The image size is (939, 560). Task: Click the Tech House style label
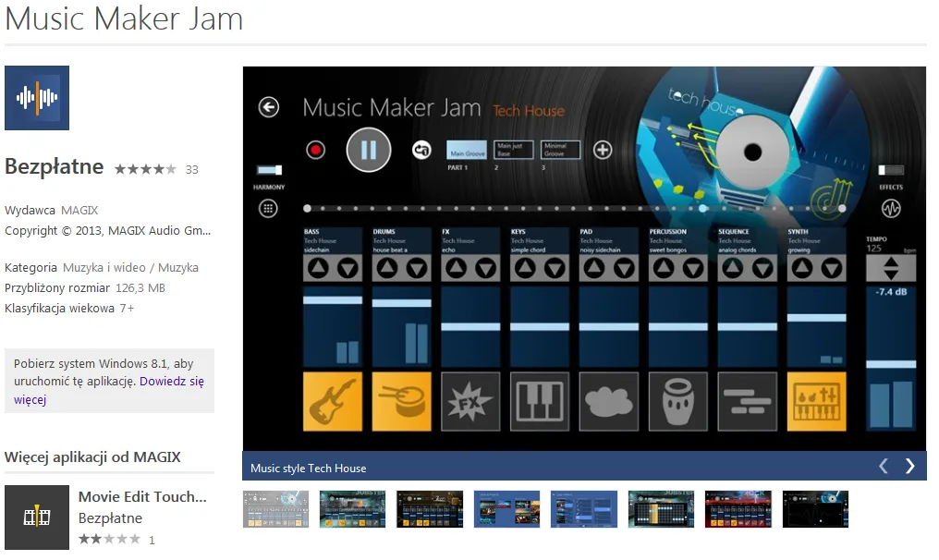[x=529, y=111]
